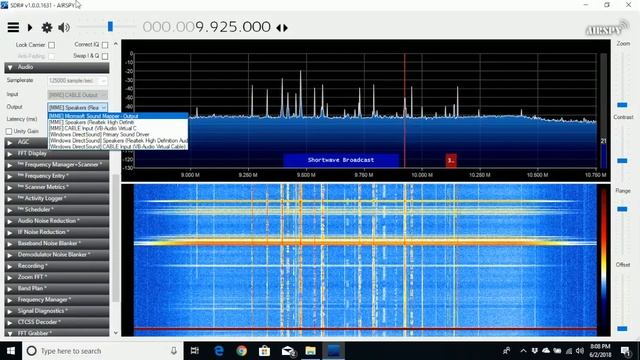Screen dimensions: 640x360
Task: Open the Input device dropdown
Action: (x=78, y=95)
